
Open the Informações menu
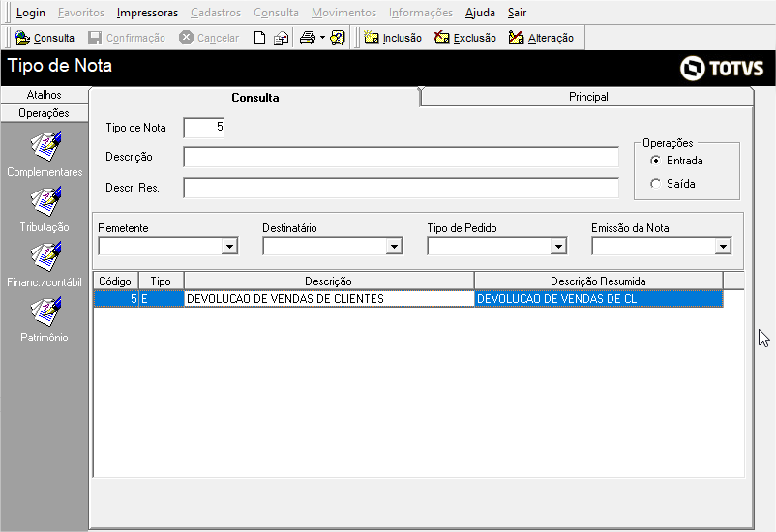[421, 13]
